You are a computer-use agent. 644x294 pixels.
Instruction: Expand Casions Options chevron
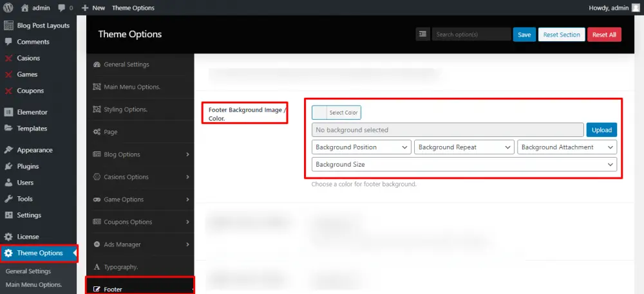coord(187,177)
